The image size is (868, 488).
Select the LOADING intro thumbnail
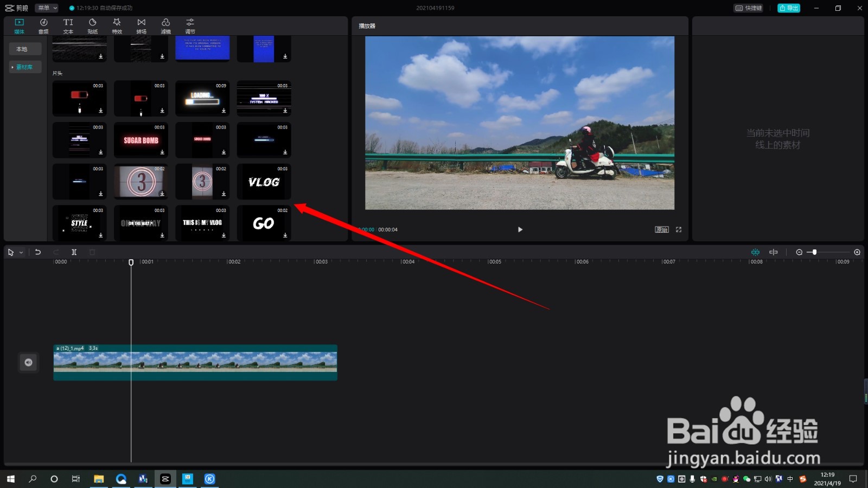(202, 99)
